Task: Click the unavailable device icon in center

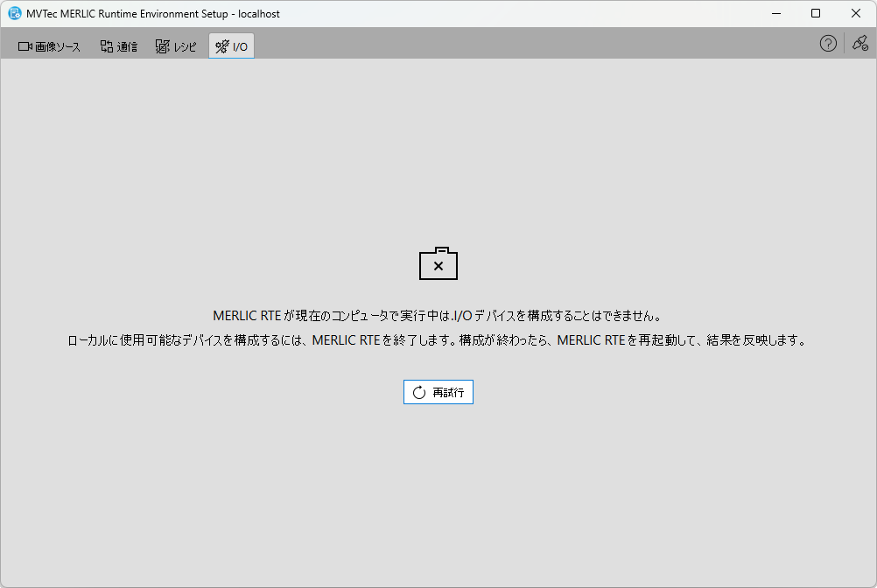Action: 438,264
